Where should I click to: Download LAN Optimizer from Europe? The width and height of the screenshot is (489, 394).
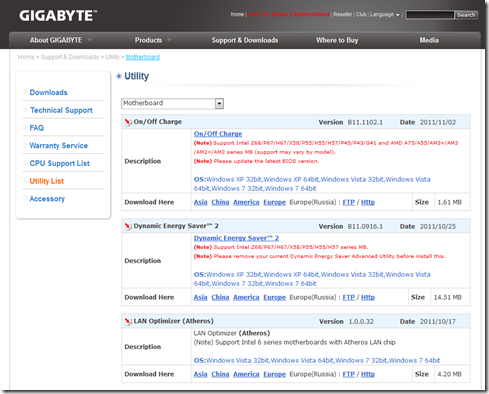[275, 374]
